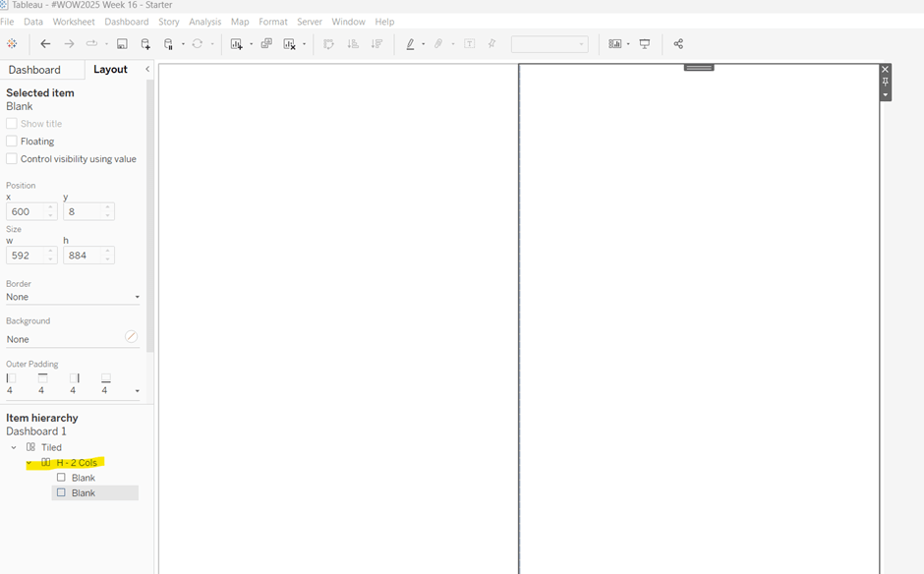The image size is (924, 574).
Task: Open the Analysis menu
Action: 204,22
